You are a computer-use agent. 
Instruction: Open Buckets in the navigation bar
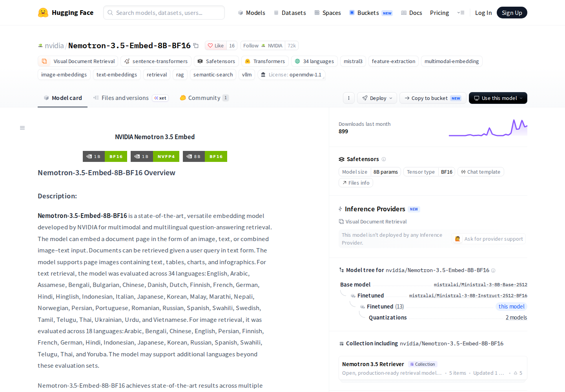pyautogui.click(x=371, y=13)
